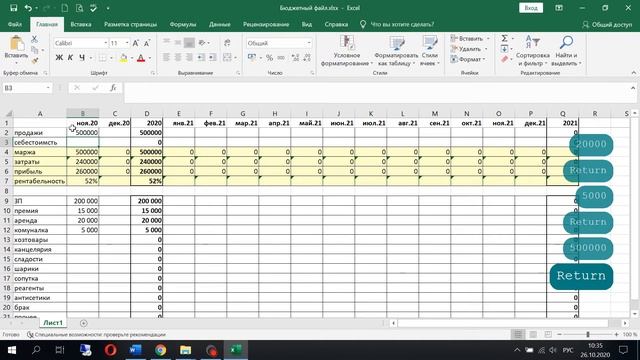Switch to Normal view in the status bar
The width and height of the screenshot is (640, 360).
(x=518, y=334)
